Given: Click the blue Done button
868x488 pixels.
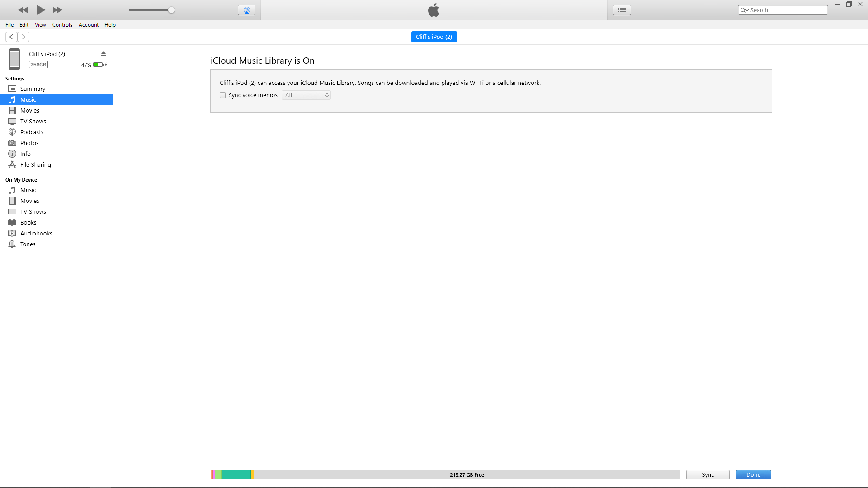Looking at the screenshot, I should point(753,474).
